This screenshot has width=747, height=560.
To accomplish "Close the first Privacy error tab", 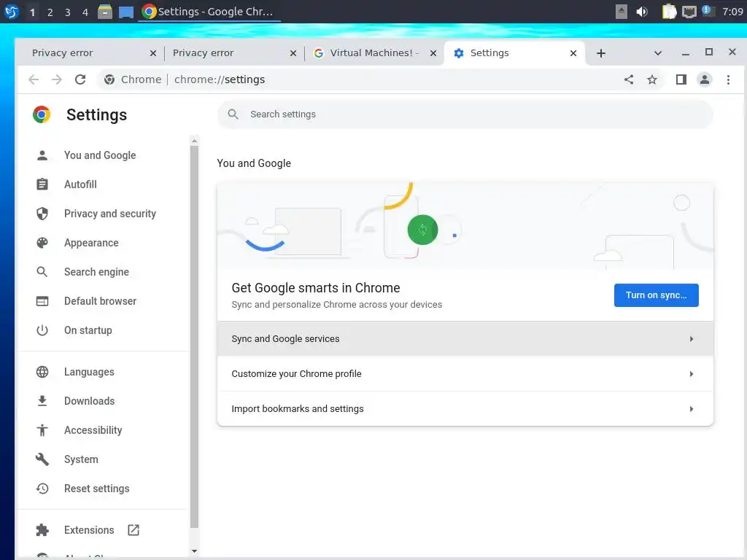I will [x=153, y=53].
